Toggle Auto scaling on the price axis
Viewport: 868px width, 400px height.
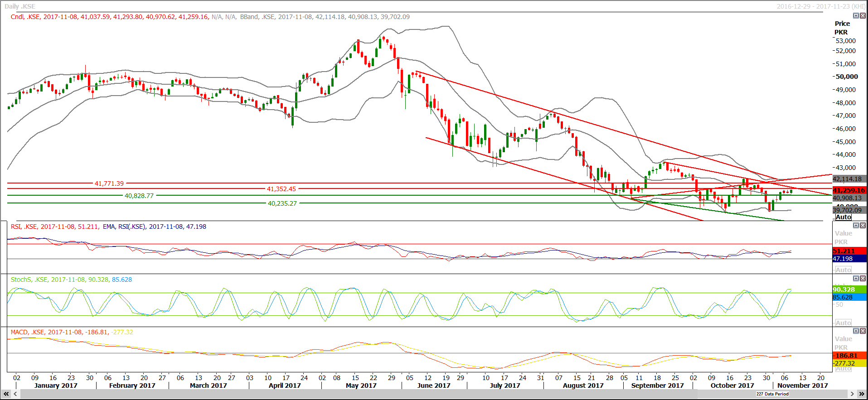pyautogui.click(x=843, y=217)
